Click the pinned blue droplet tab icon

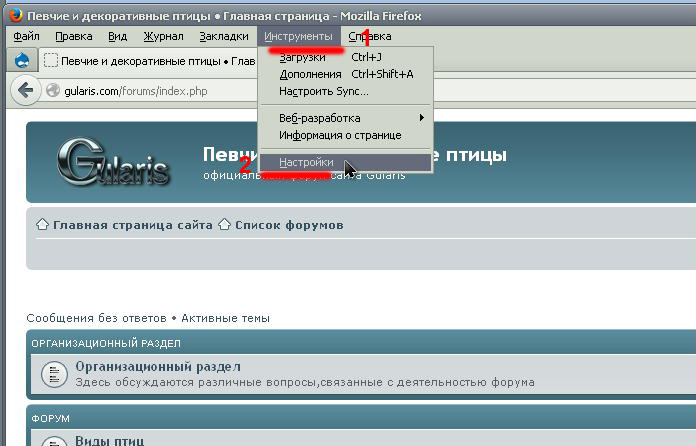pyautogui.click(x=21, y=61)
